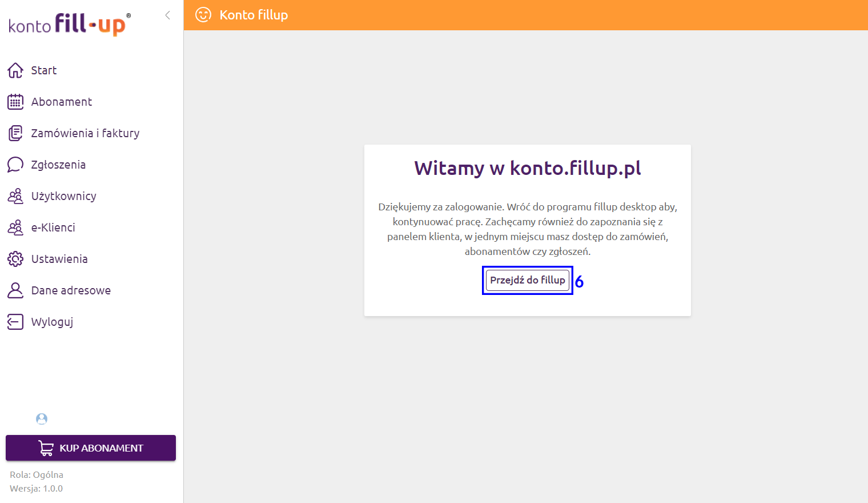Click the Start home icon
The width and height of the screenshot is (868, 503).
coord(15,70)
